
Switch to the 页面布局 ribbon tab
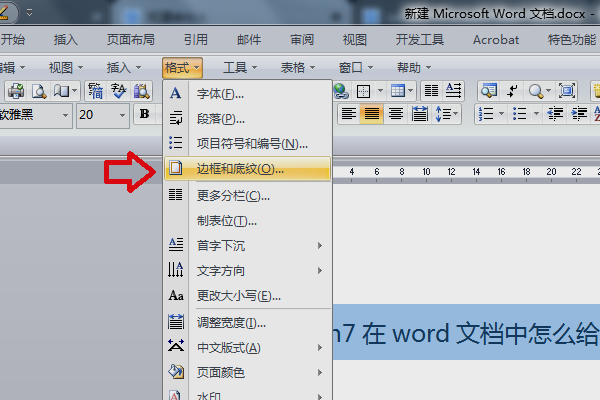[130, 39]
